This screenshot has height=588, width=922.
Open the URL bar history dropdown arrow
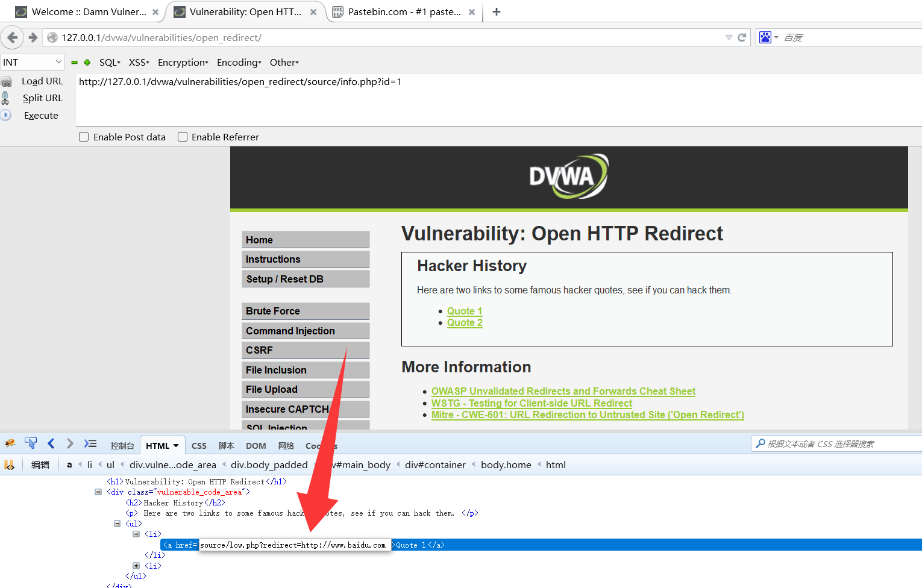coord(729,37)
